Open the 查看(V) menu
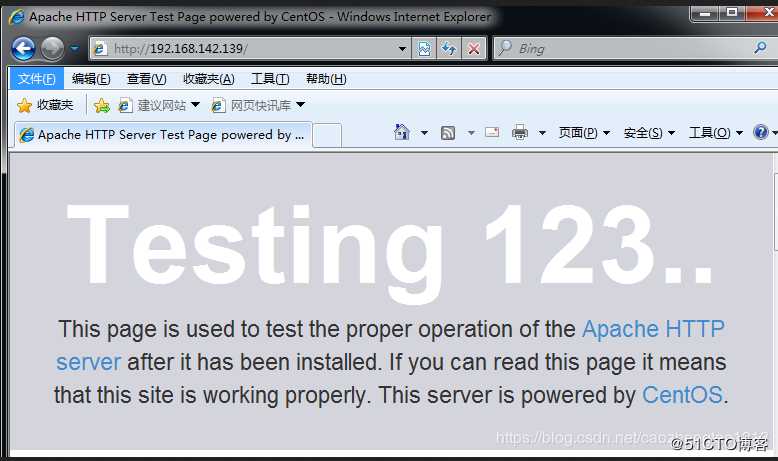This screenshot has height=461, width=778. (147, 79)
